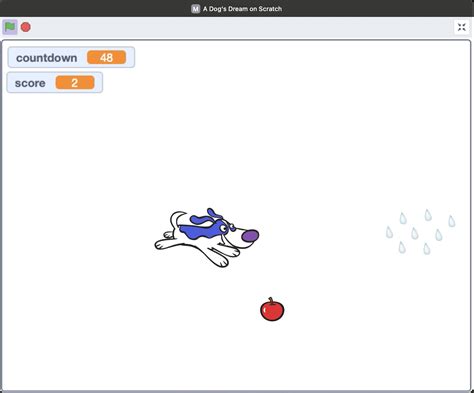Click the running dog sprite
The width and height of the screenshot is (474, 393).
(207, 237)
